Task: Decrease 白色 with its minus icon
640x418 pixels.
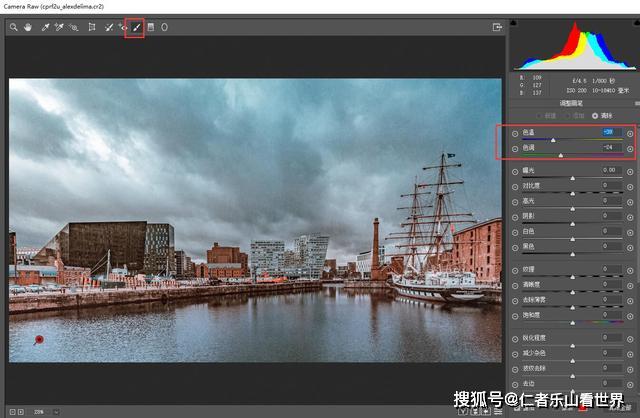Action: 515,233
